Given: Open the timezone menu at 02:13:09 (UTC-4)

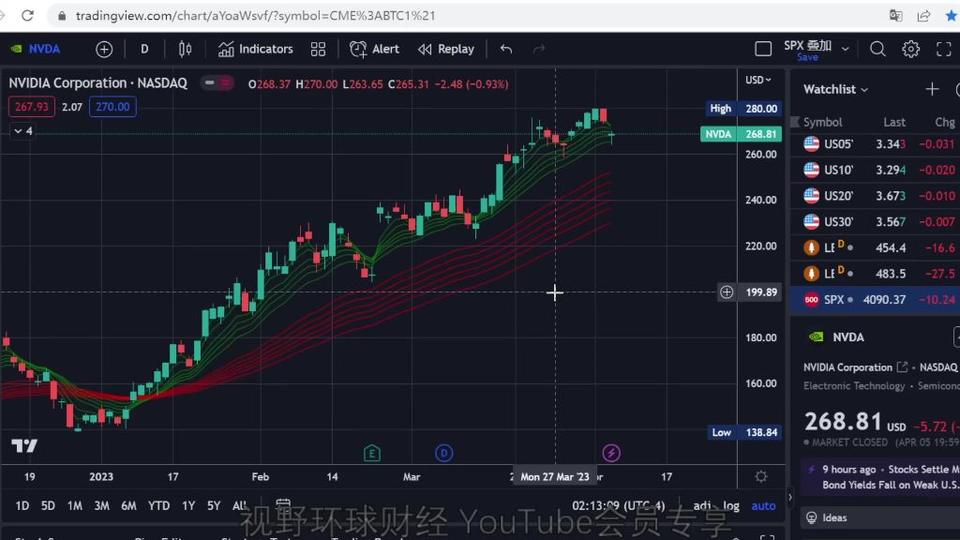Looking at the screenshot, I should click(618, 506).
